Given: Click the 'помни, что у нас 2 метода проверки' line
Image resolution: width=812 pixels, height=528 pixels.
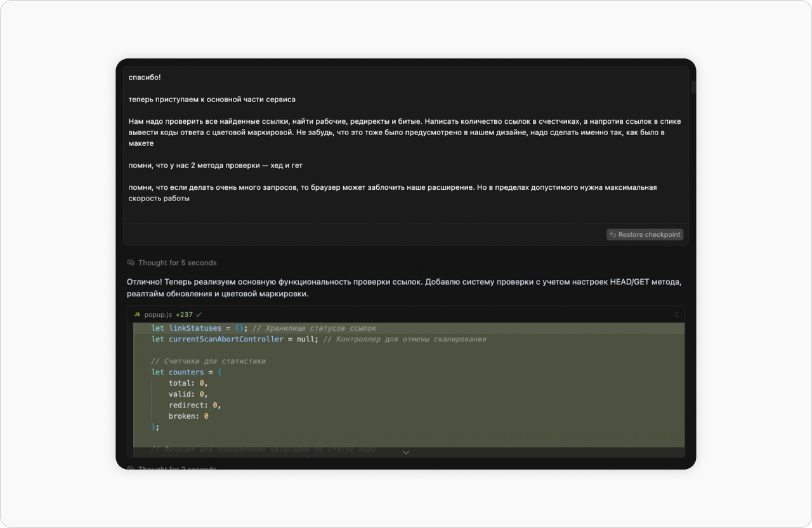Looking at the screenshot, I should coord(216,166).
